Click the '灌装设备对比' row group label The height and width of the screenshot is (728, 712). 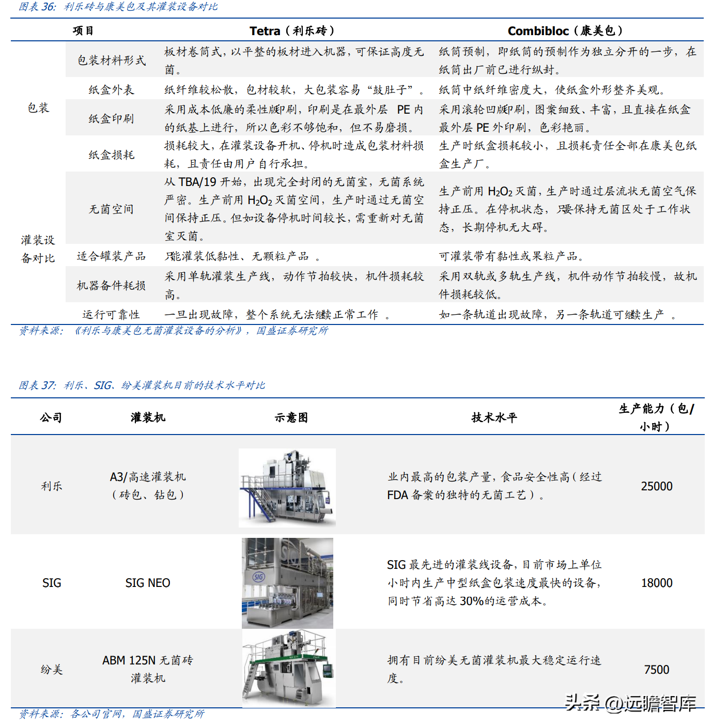click(38, 249)
